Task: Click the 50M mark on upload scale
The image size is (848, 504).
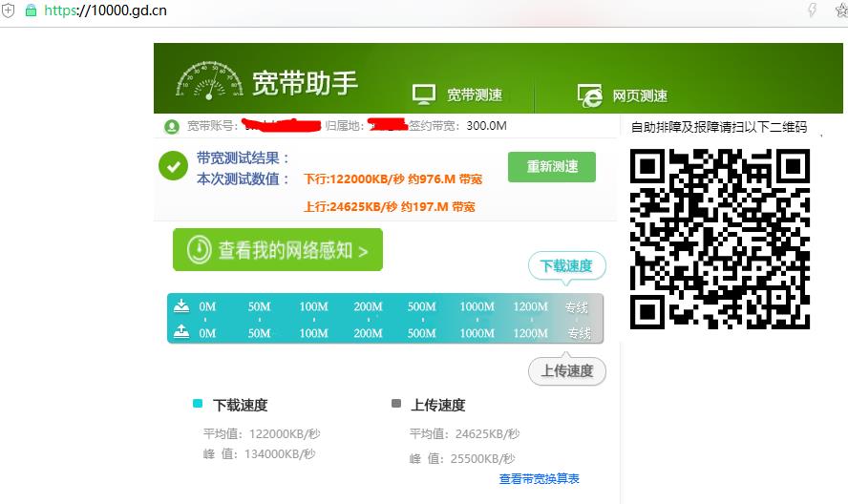Action: click(259, 333)
